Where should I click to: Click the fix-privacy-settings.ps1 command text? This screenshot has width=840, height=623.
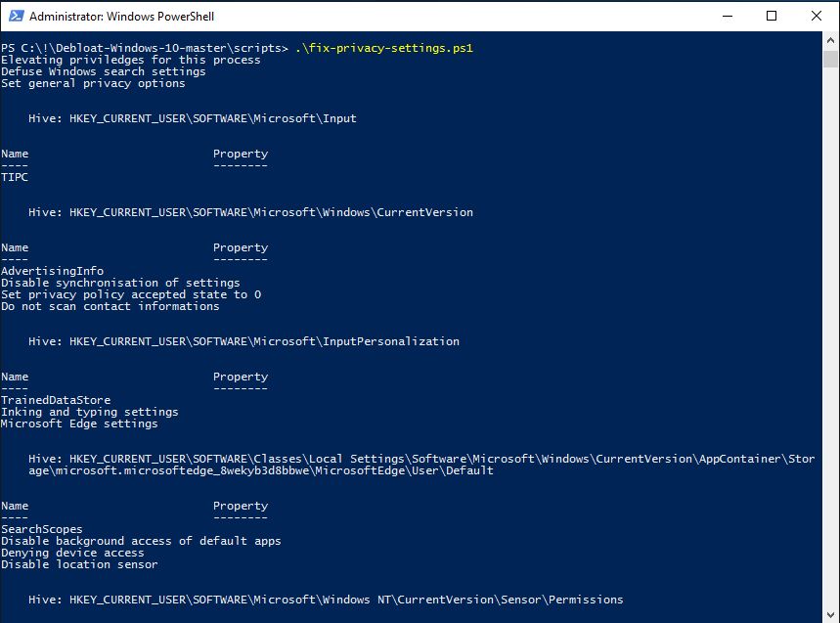click(x=384, y=48)
